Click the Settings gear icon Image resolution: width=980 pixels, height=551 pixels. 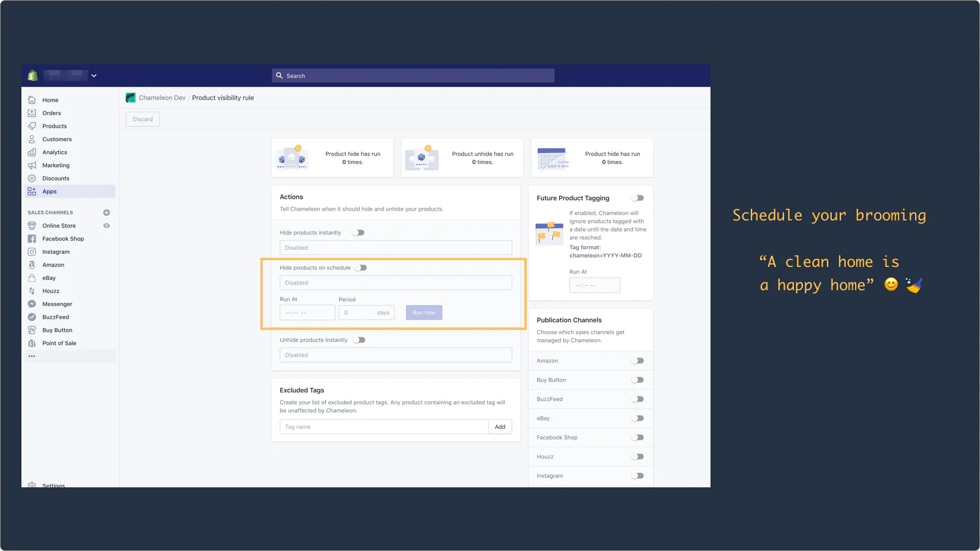click(32, 485)
